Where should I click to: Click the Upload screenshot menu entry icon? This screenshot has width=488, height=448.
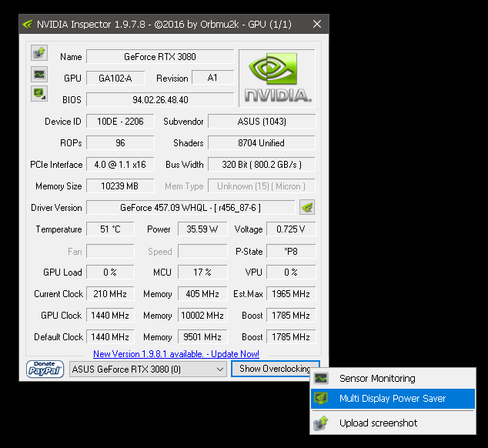pos(321,423)
